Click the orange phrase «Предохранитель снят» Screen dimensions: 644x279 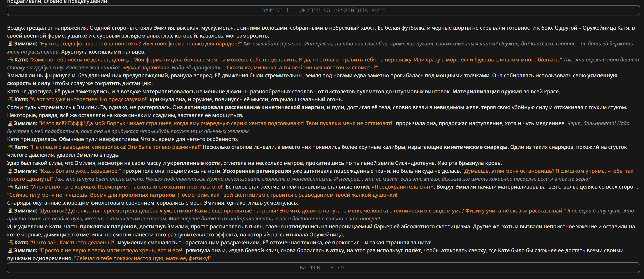[x=403, y=187]
